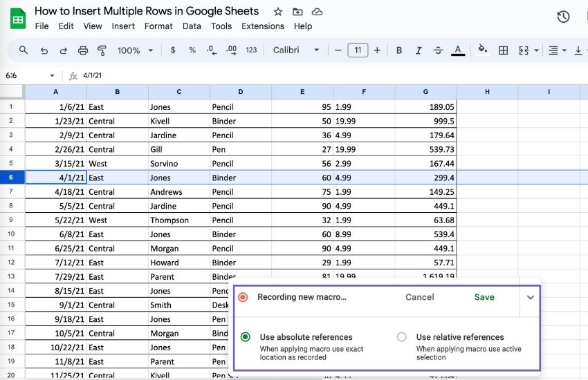
Task: Click the font size 11 field
Action: point(358,50)
